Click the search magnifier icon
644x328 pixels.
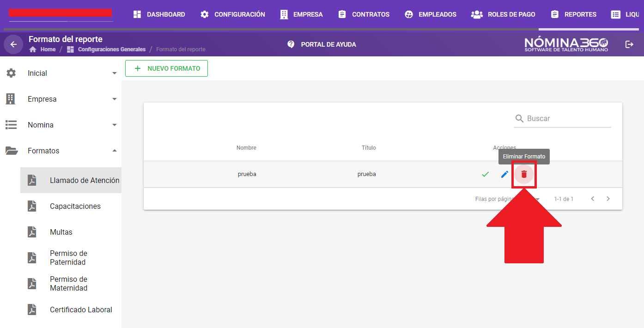pyautogui.click(x=520, y=119)
